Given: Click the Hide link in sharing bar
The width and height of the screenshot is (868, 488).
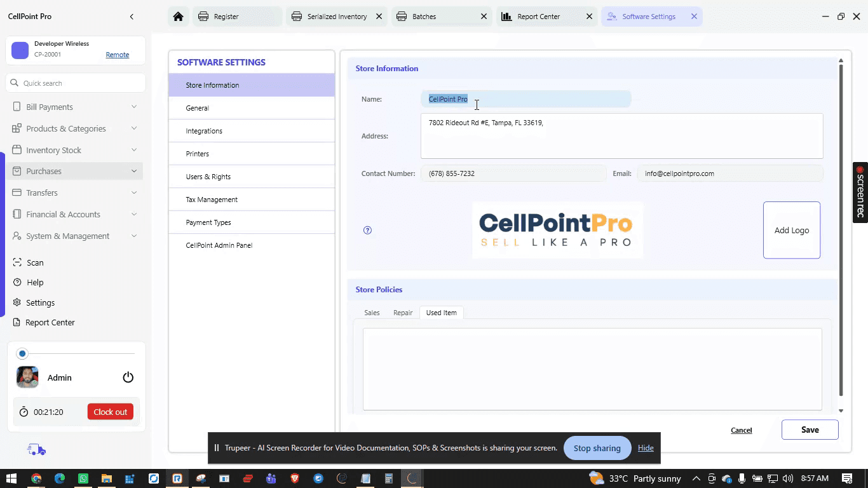Looking at the screenshot, I should (x=646, y=448).
